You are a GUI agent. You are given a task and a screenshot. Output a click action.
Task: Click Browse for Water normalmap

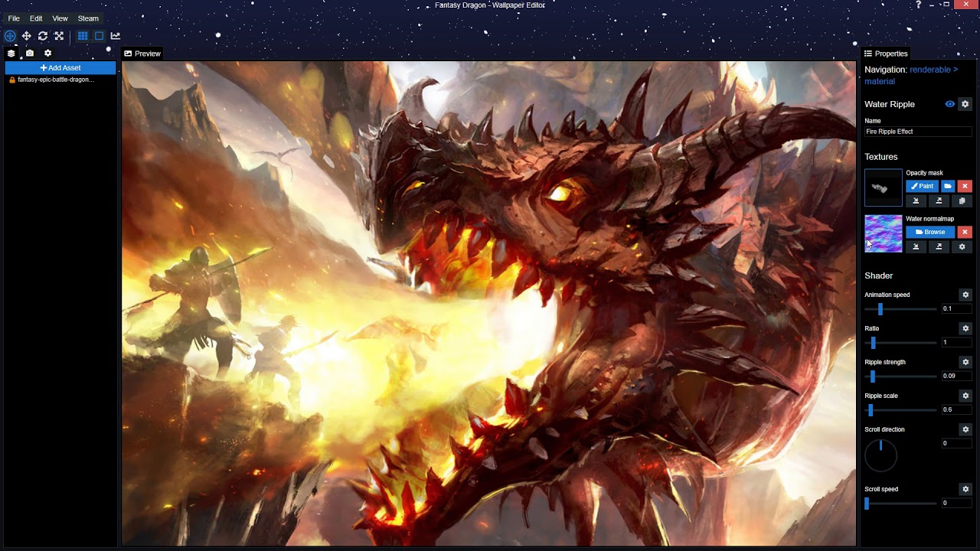pyautogui.click(x=930, y=232)
